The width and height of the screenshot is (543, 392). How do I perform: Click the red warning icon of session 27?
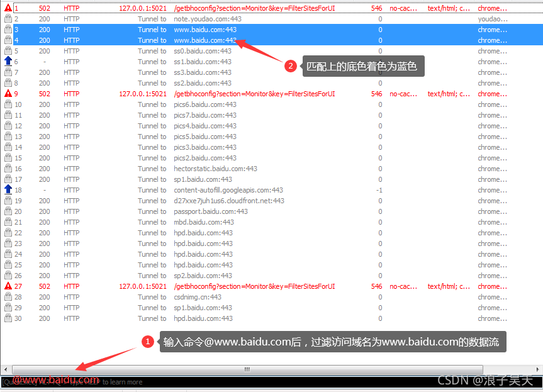8,286
